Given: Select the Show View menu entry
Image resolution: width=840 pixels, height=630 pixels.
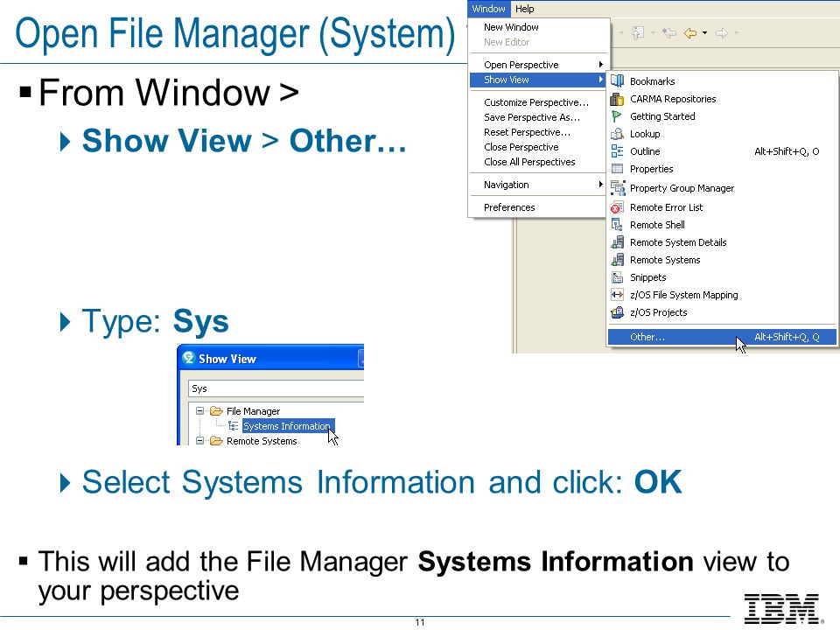Looking at the screenshot, I should pyautogui.click(x=539, y=80).
